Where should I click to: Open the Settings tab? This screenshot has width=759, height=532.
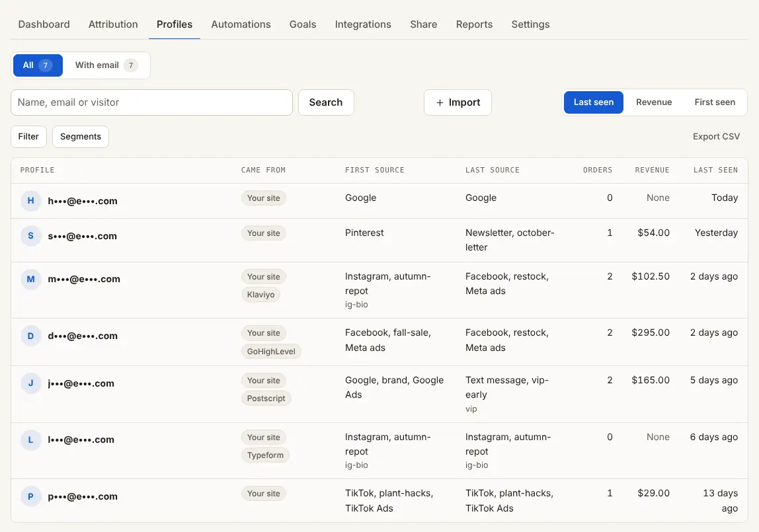(x=530, y=24)
